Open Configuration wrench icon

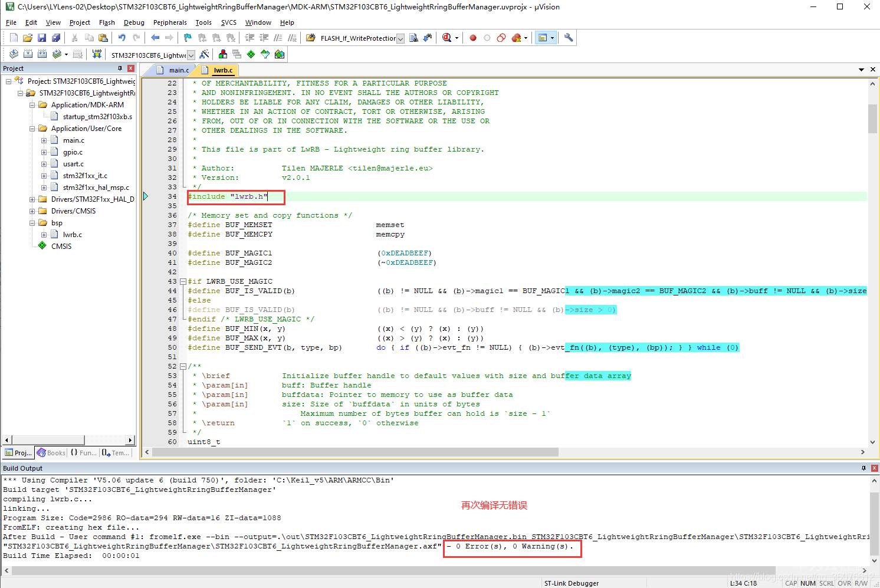(569, 38)
